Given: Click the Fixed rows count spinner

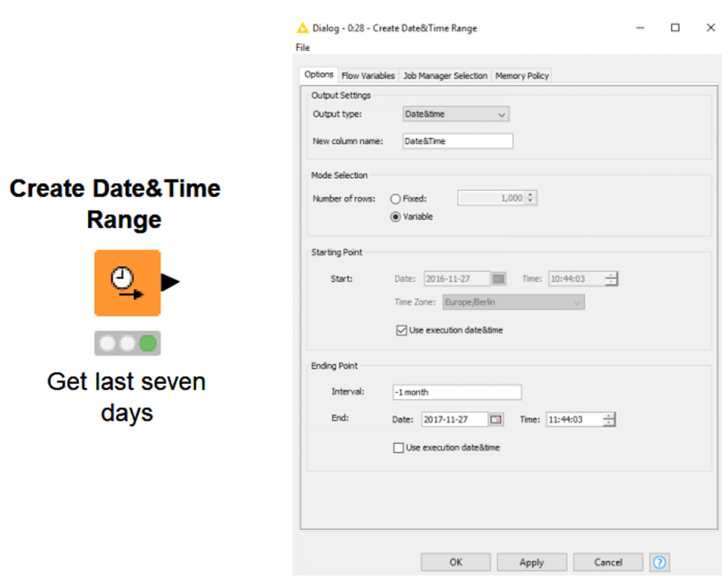Looking at the screenshot, I should click(530, 198).
